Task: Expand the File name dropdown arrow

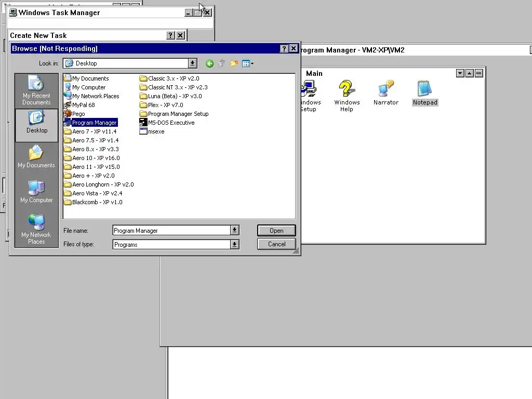Action: (x=234, y=230)
